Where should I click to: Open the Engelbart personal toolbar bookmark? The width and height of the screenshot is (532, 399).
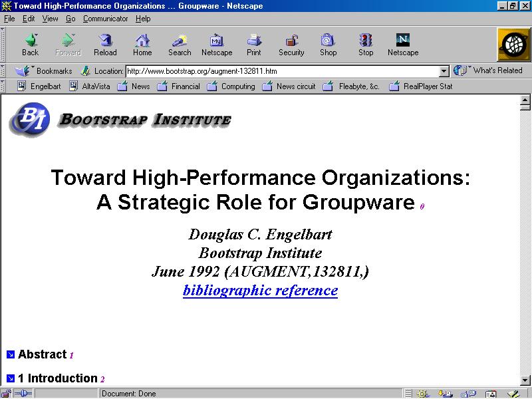(x=39, y=86)
